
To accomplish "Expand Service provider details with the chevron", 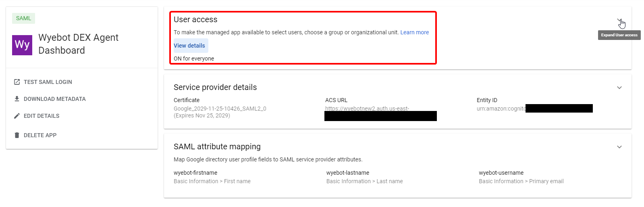I will 619,88.
